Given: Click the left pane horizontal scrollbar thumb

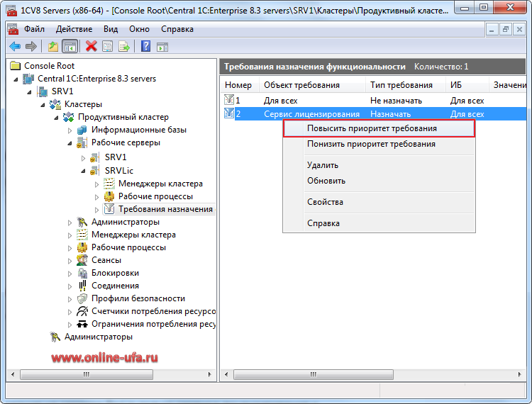Looking at the screenshot, I should pyautogui.click(x=87, y=374).
